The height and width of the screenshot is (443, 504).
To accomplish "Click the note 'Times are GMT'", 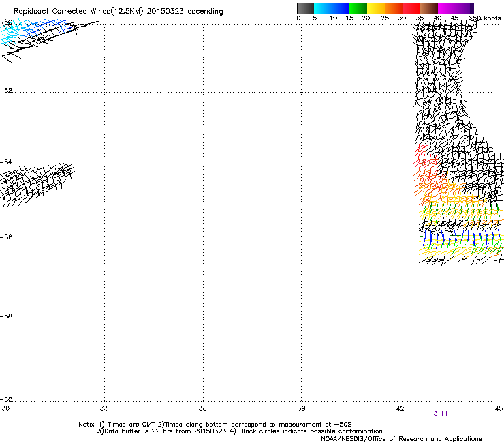I will point(131,425).
